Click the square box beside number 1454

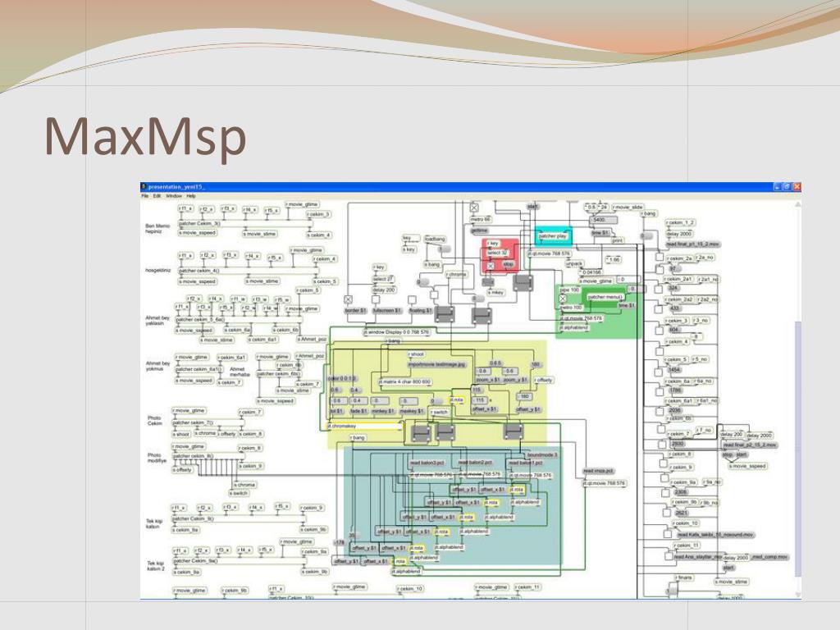659,371
